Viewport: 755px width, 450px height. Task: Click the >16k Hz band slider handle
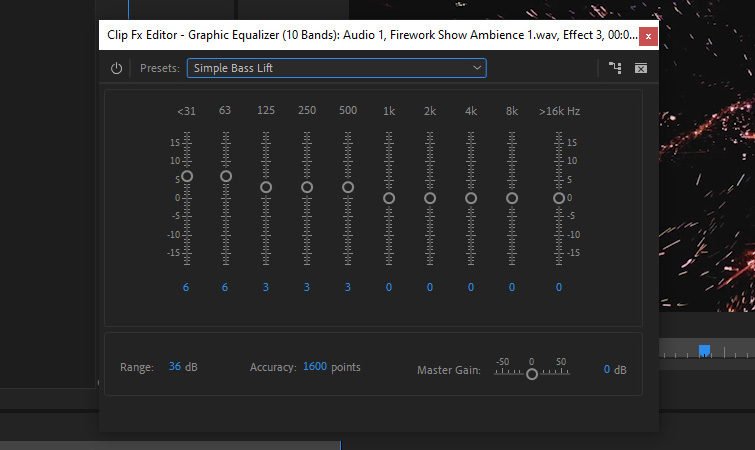tap(559, 198)
